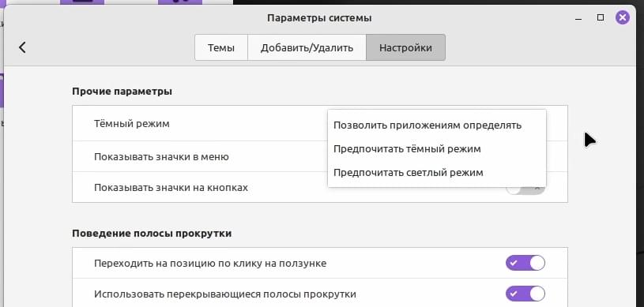Image resolution: width=644 pixels, height=307 pixels.
Task: Switch to the Темы tab
Action: pyautogui.click(x=221, y=47)
